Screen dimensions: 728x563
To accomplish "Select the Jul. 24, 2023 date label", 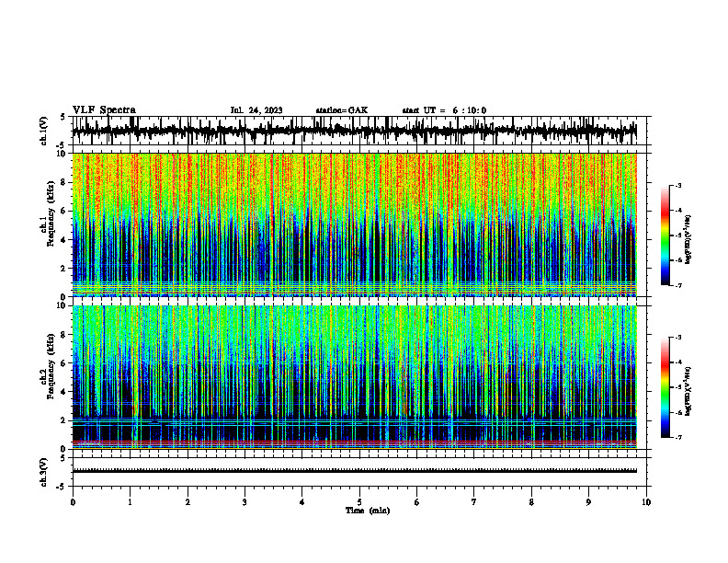I will click(x=256, y=110).
